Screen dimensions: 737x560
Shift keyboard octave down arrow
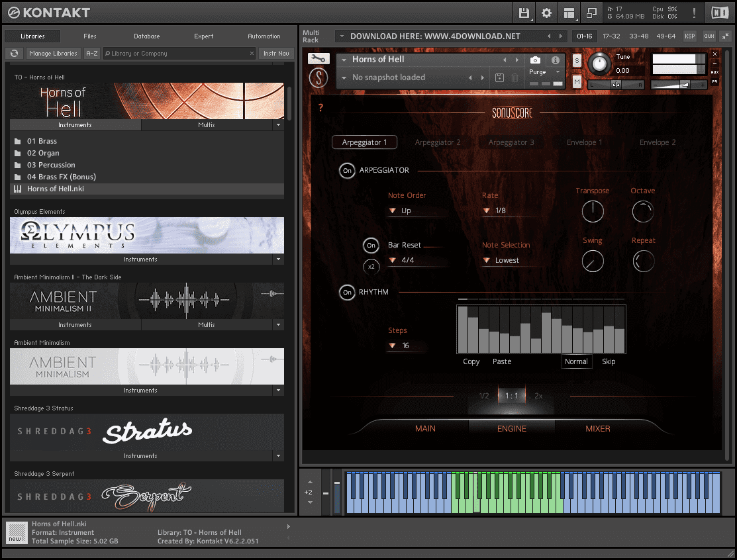click(310, 502)
